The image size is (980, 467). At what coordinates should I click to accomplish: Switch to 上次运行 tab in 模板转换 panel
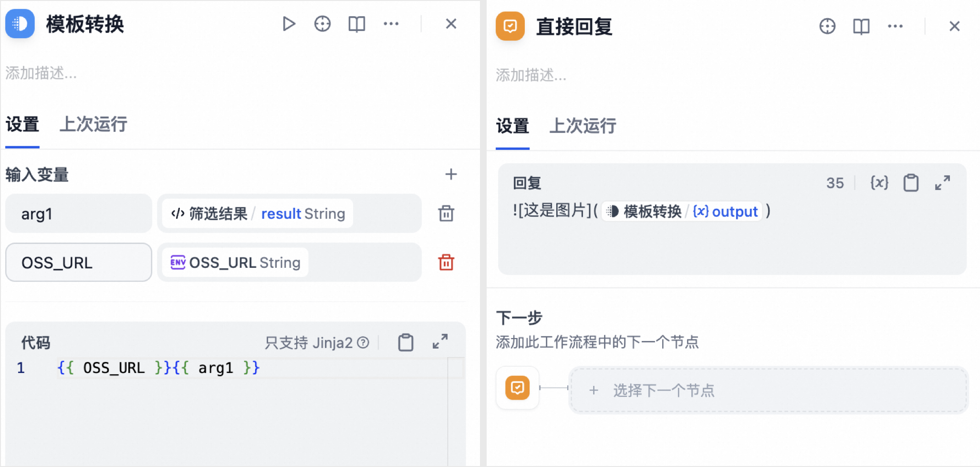tap(94, 125)
